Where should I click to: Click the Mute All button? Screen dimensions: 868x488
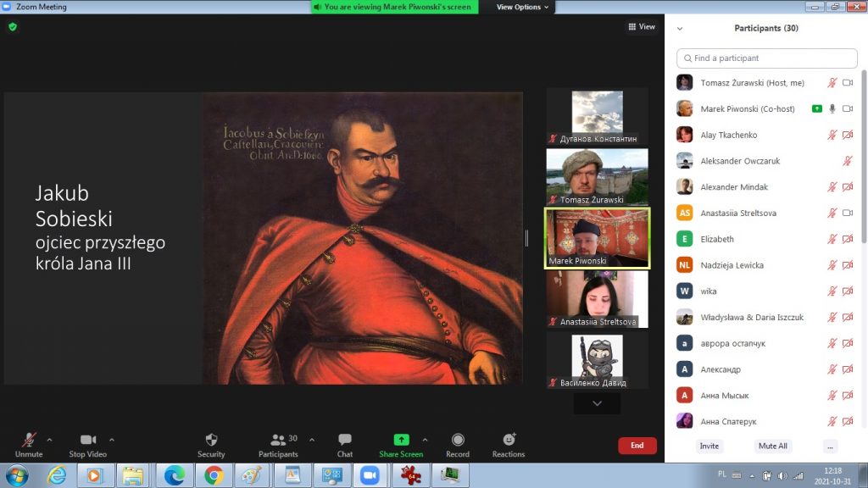[x=772, y=446]
